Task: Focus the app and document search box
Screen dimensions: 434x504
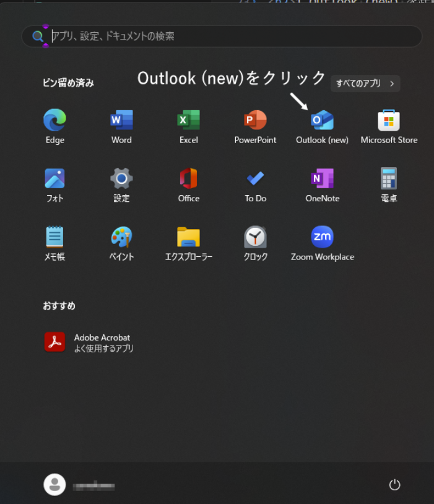Action: (222, 37)
